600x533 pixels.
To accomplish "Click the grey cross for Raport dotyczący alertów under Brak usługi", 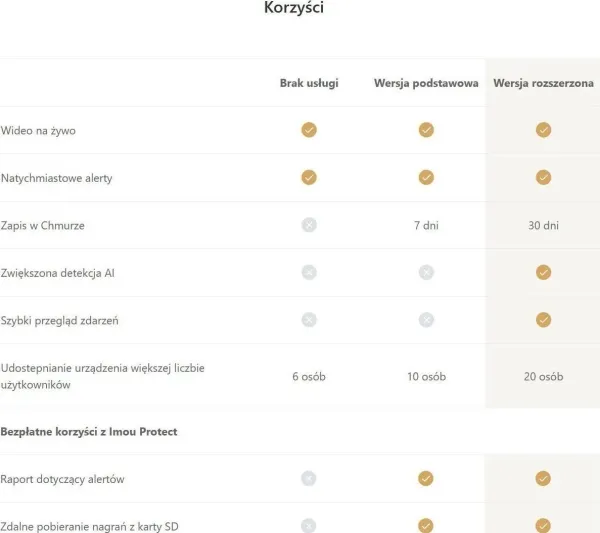I will coord(308,478).
